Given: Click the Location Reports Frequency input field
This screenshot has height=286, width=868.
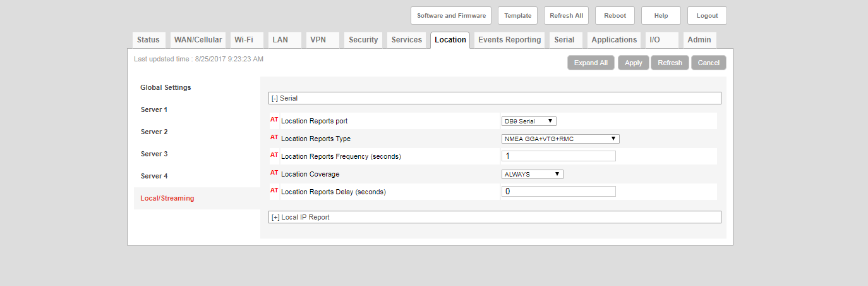Looking at the screenshot, I should click(x=558, y=156).
